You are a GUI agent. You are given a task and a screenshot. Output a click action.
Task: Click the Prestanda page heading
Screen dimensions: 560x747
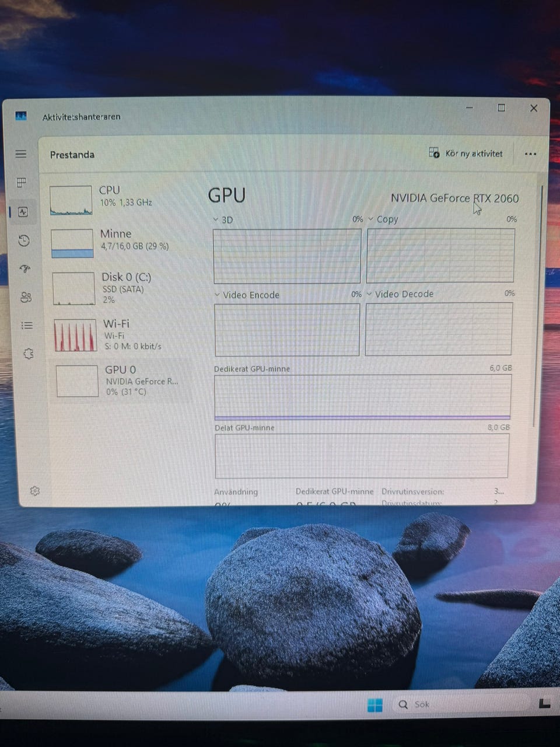pyautogui.click(x=72, y=155)
